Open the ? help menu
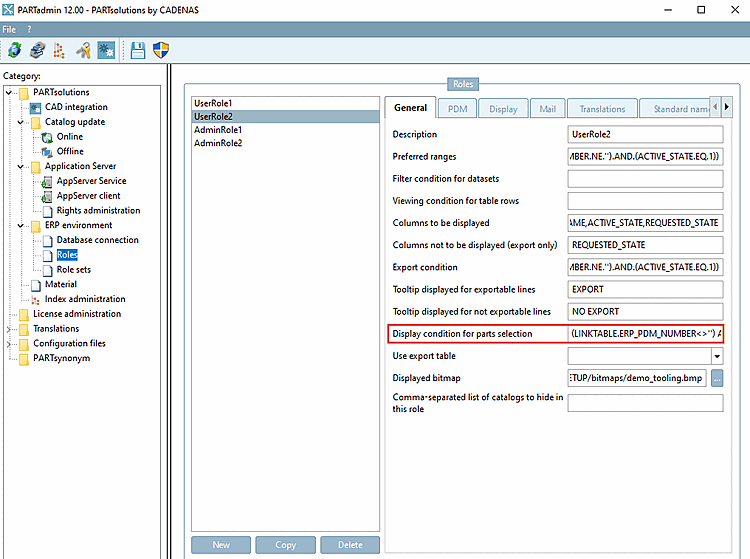The height and width of the screenshot is (559, 750). tap(29, 30)
